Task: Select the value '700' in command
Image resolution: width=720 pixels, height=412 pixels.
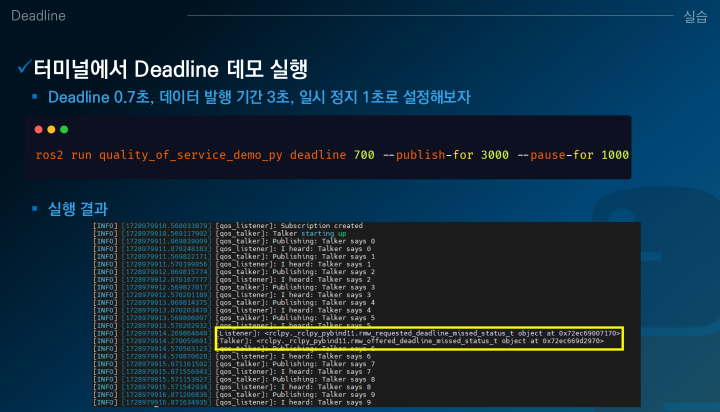Action: pyautogui.click(x=364, y=155)
